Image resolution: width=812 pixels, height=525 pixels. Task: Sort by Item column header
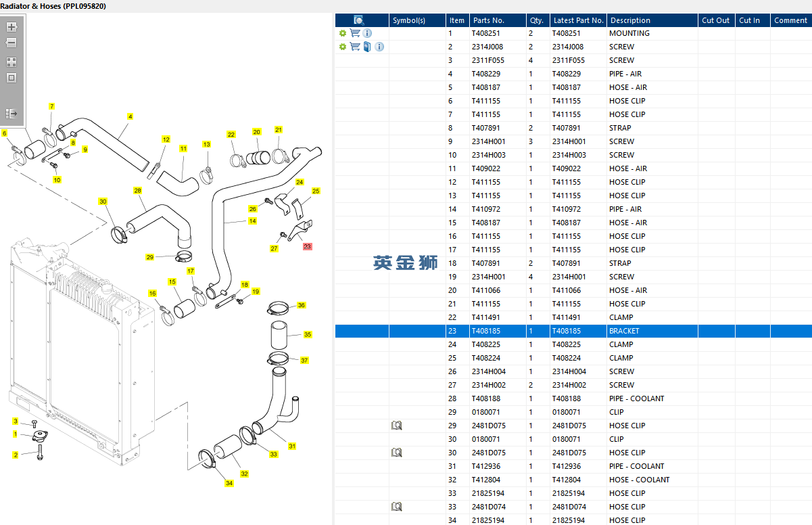pyautogui.click(x=458, y=20)
